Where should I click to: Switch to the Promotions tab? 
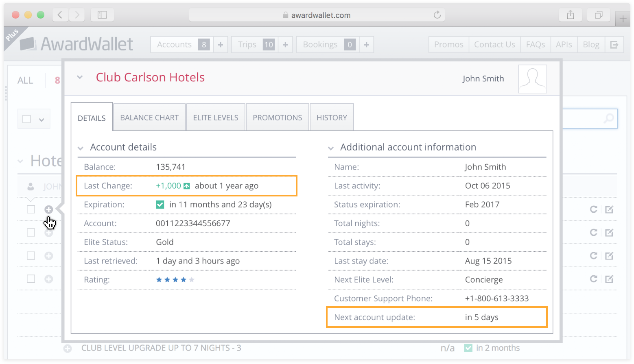point(278,118)
